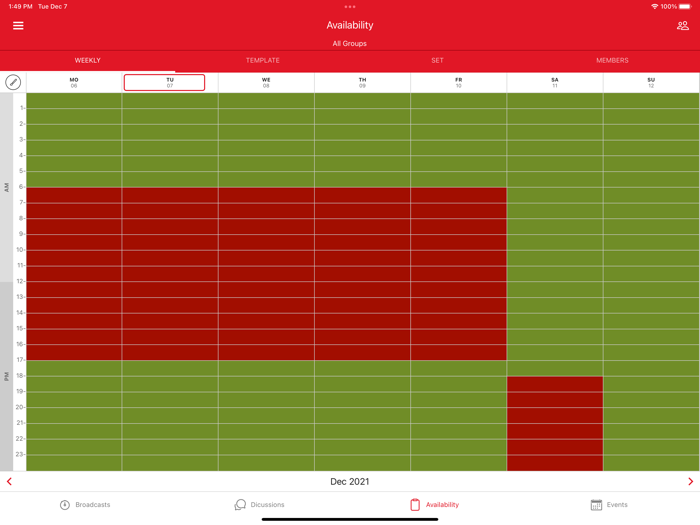Image resolution: width=700 pixels, height=525 pixels.
Task: Select Monday 06 column header
Action: pyautogui.click(x=74, y=83)
